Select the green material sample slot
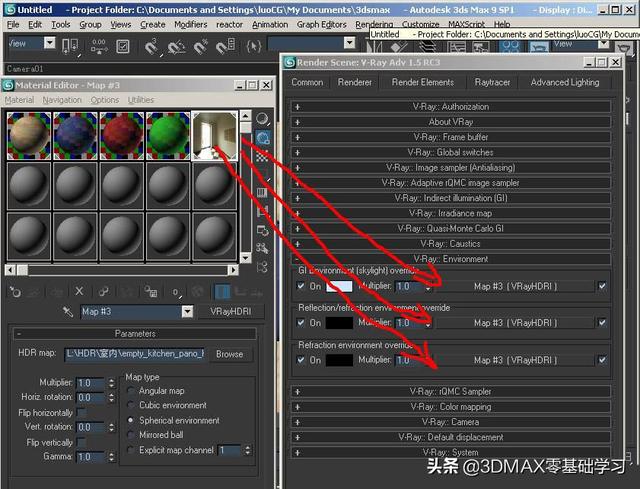Image resolution: width=640 pixels, height=489 pixels. tap(168, 136)
